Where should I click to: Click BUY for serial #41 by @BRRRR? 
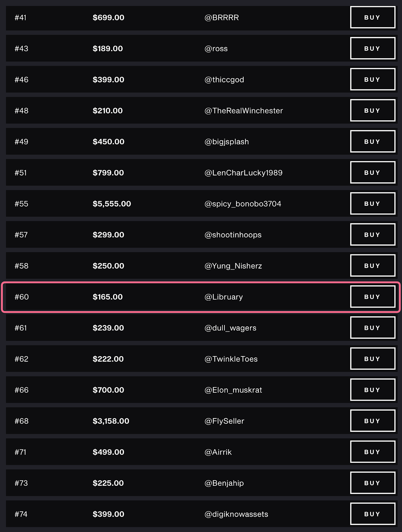tap(372, 17)
